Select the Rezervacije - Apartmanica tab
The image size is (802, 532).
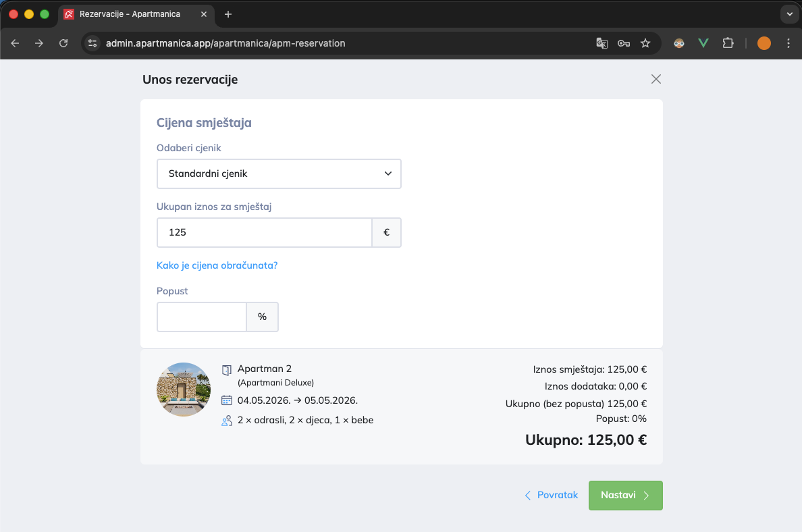pyautogui.click(x=135, y=14)
